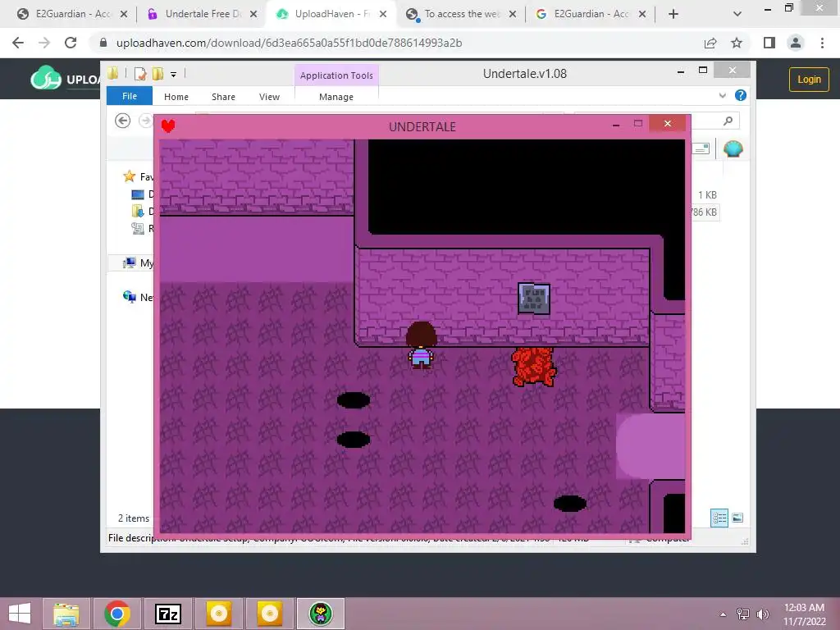Click Downloads folder icon under Favorites
Viewport: 840px width, 630px height.
click(x=138, y=211)
